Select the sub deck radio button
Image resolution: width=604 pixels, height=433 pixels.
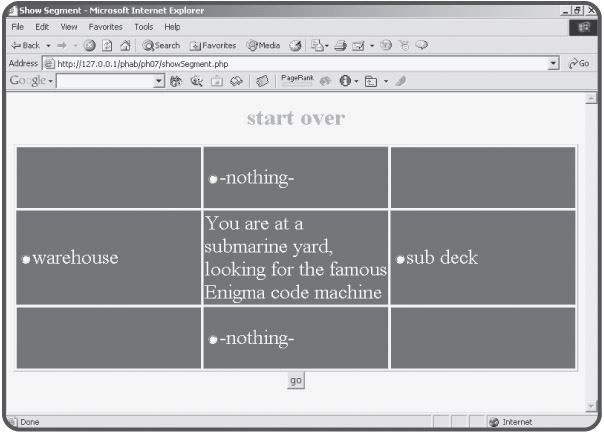click(400, 260)
